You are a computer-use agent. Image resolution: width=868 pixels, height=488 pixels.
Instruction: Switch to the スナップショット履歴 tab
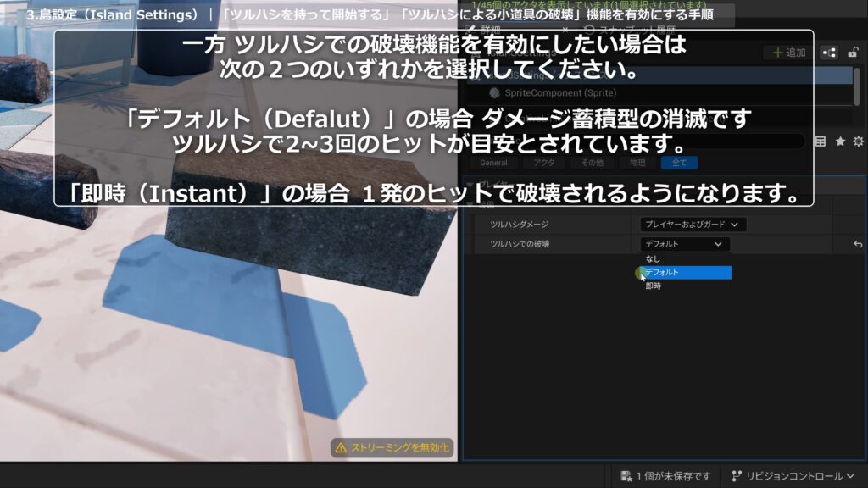pos(630,30)
